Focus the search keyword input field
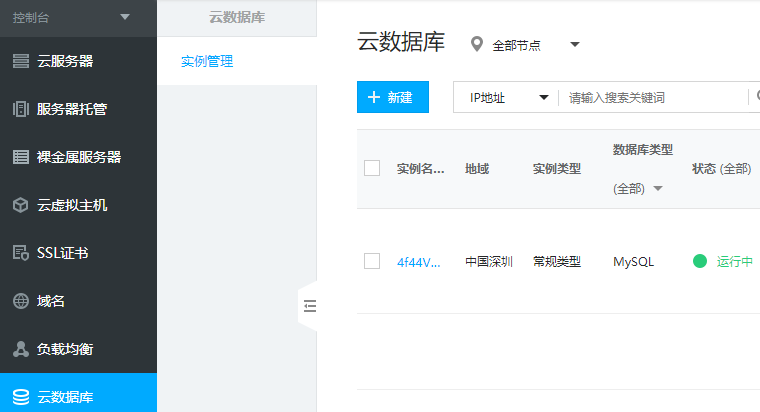Image resolution: width=760 pixels, height=412 pixels. tap(650, 97)
